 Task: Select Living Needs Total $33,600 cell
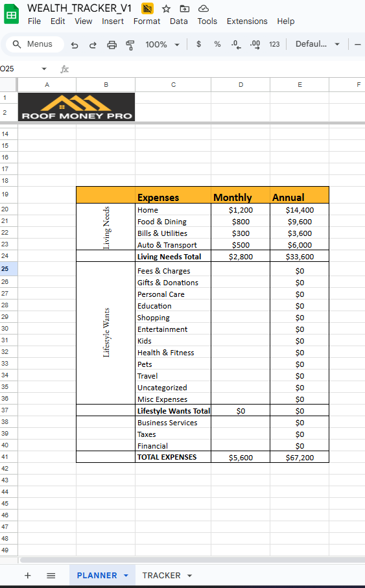point(300,257)
